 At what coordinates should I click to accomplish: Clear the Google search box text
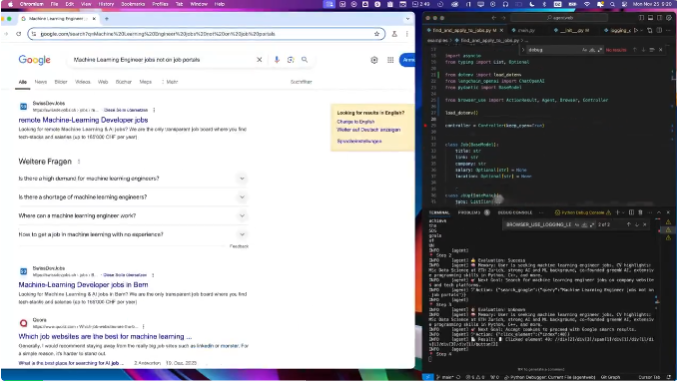point(259,60)
